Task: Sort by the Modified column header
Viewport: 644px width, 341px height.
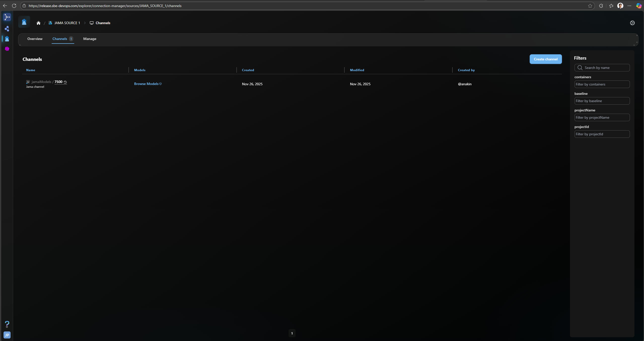Action: [x=357, y=70]
